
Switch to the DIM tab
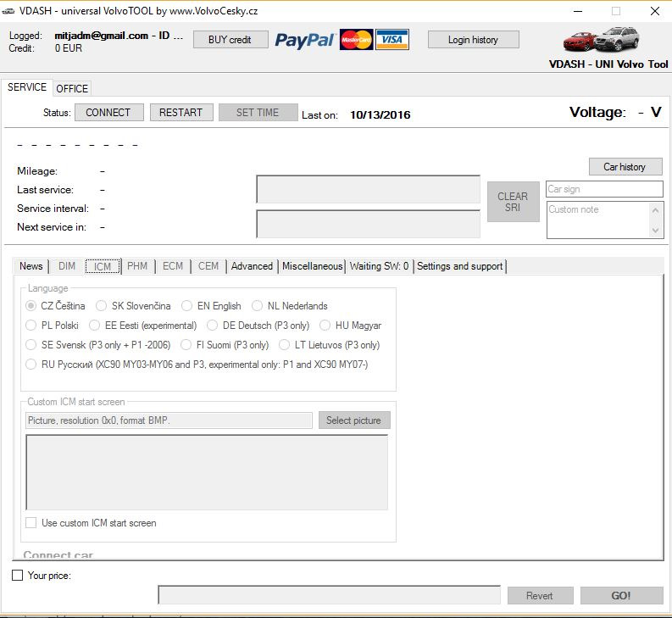[67, 266]
